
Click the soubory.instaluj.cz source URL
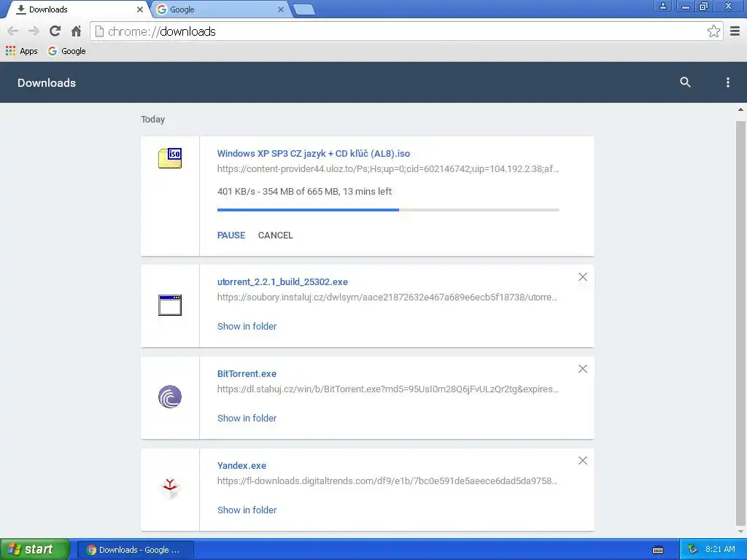click(x=387, y=297)
